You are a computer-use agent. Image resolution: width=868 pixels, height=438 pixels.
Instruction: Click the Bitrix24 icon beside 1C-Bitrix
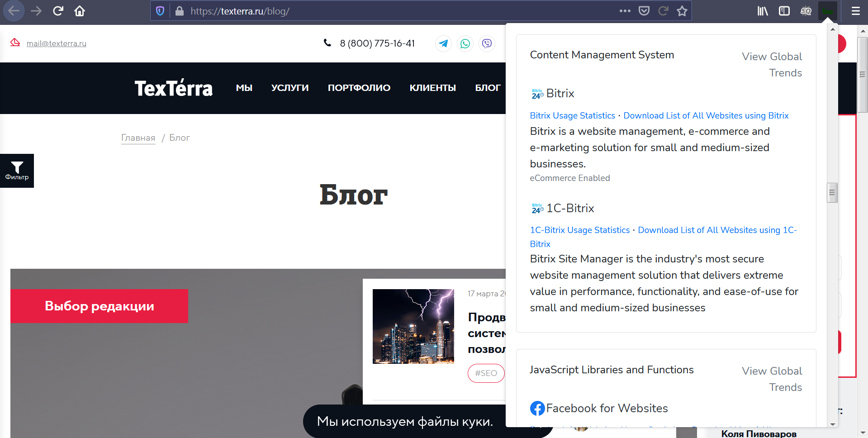click(536, 208)
